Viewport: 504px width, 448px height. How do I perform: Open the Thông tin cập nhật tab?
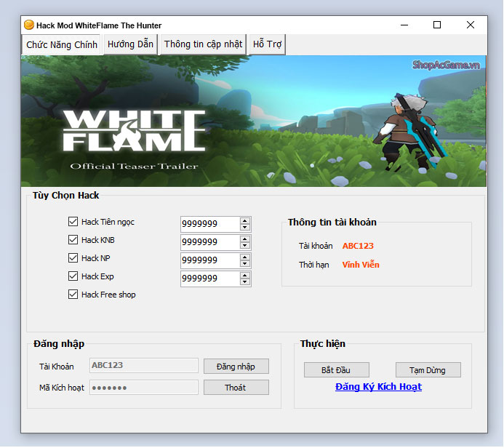[x=203, y=44]
